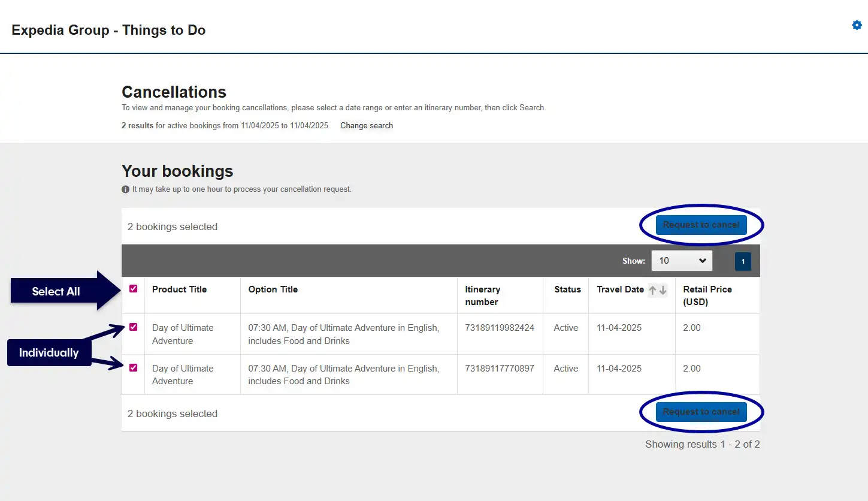Click the Expedia Group - Things to Do heading
This screenshot has width=868, height=501.
click(x=108, y=30)
